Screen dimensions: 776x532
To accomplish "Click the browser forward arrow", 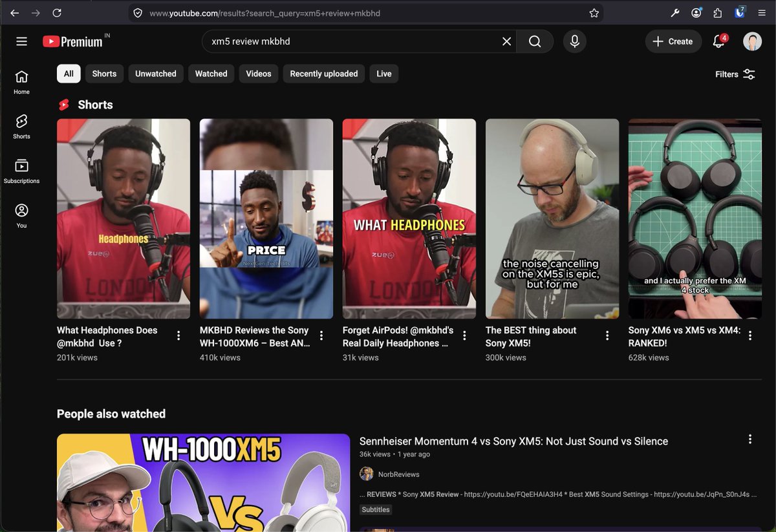I will coord(36,13).
